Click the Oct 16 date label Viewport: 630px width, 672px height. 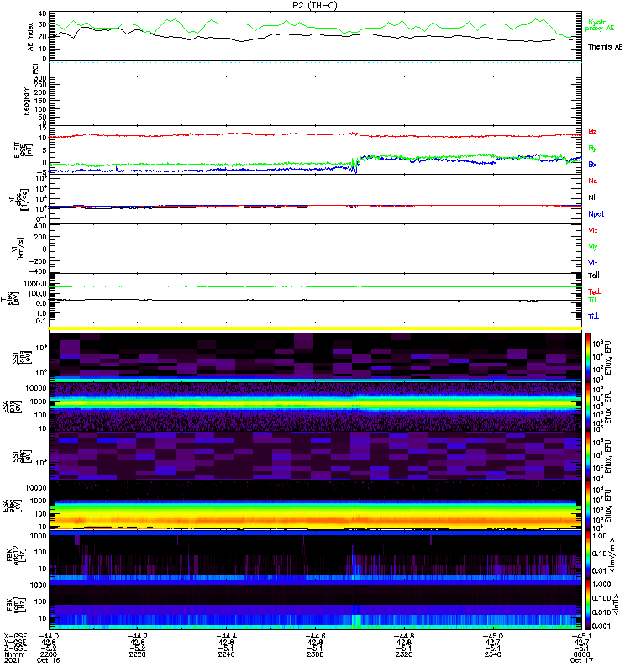tap(49, 660)
